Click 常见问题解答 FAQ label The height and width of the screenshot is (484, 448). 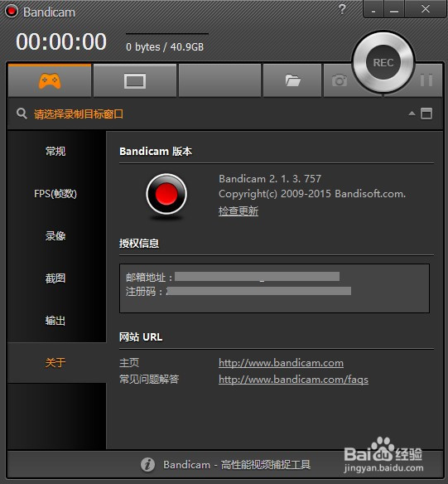pos(149,379)
